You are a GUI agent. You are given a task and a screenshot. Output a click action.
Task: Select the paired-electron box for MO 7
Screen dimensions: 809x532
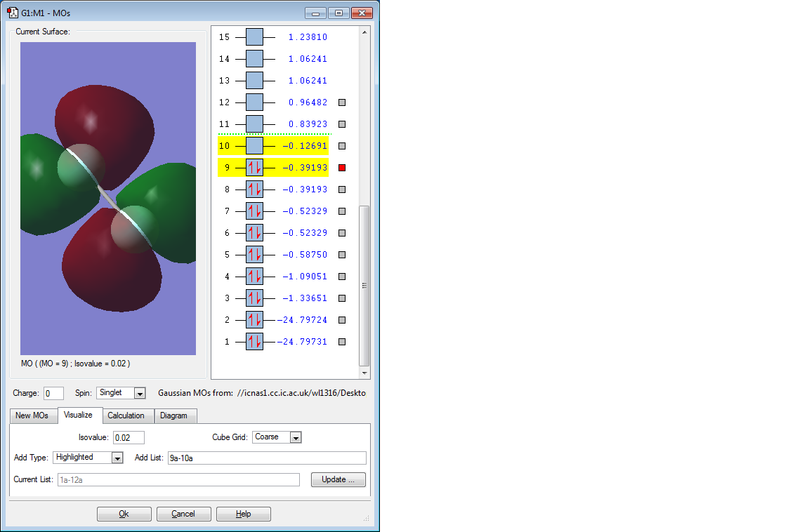click(254, 211)
